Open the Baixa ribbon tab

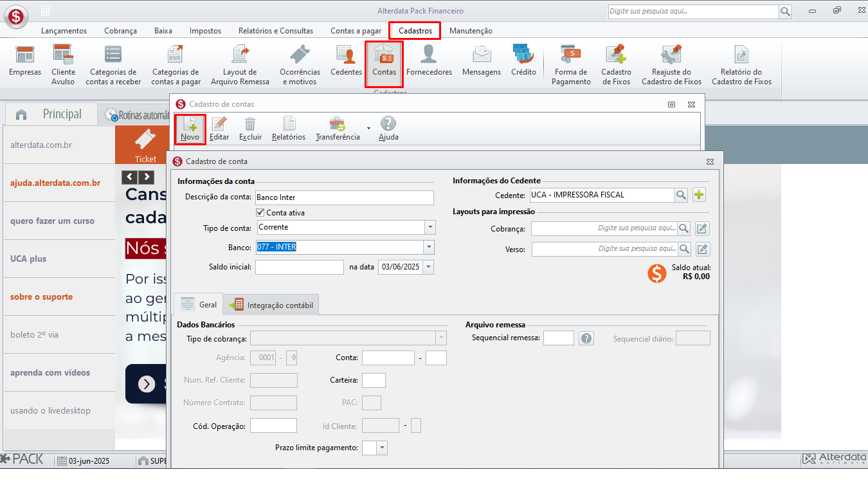163,30
